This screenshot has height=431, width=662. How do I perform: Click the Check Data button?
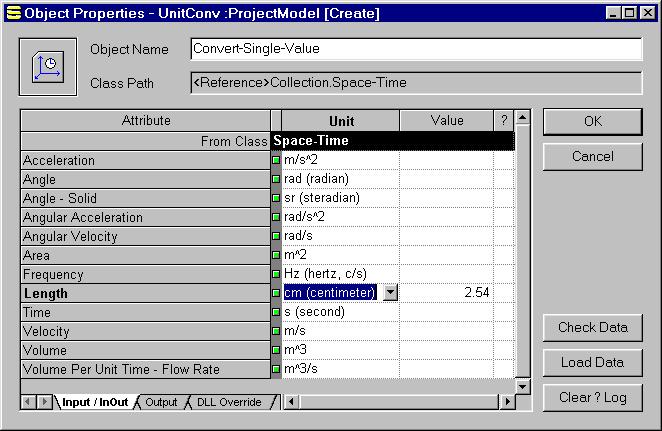click(x=592, y=327)
